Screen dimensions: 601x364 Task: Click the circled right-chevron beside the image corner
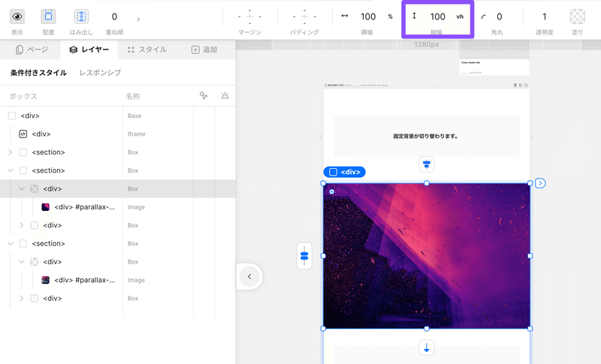pyautogui.click(x=540, y=183)
